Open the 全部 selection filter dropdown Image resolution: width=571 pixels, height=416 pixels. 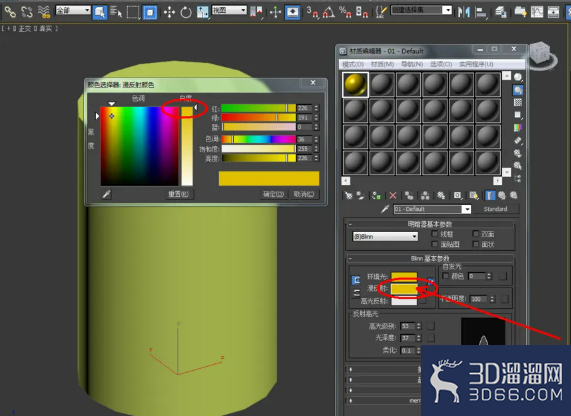click(x=73, y=10)
